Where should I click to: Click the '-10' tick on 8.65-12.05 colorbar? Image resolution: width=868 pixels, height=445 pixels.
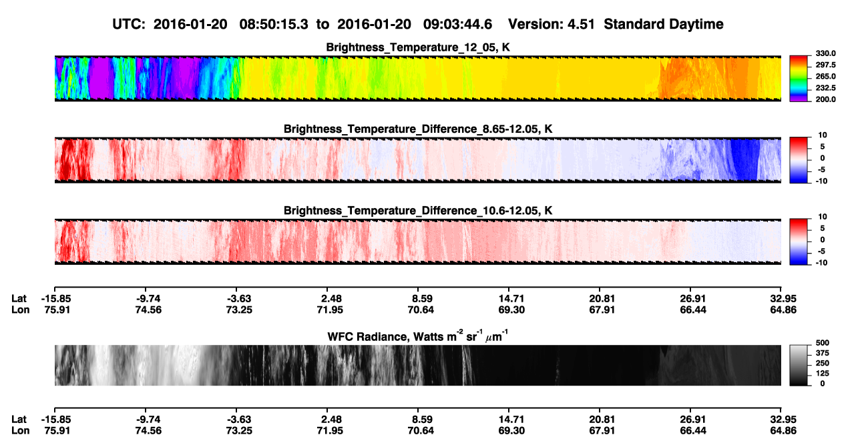(821, 181)
